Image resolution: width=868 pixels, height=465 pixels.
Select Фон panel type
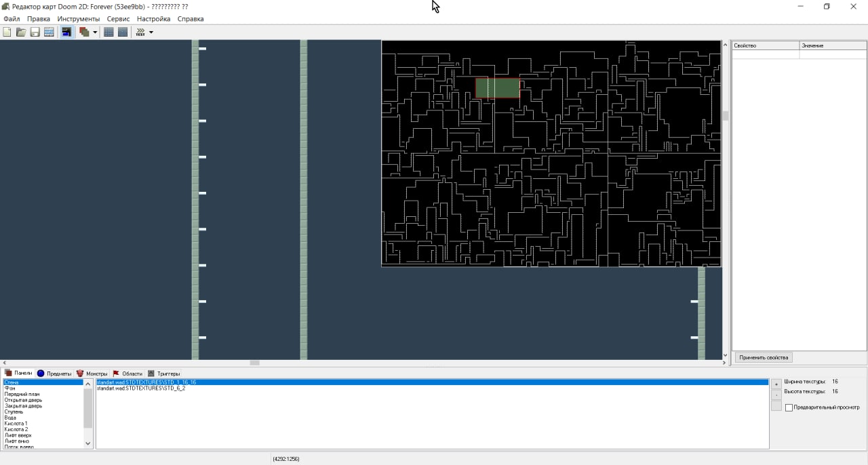point(43,388)
